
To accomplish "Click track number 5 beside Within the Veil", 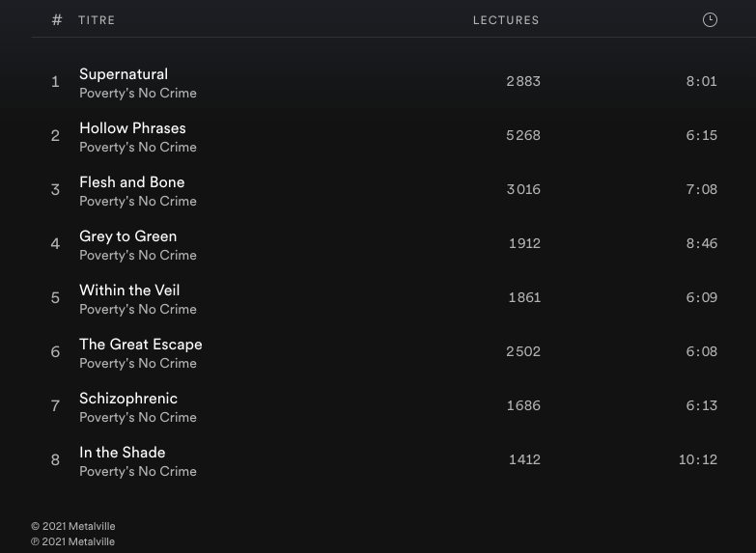I will tap(55, 298).
